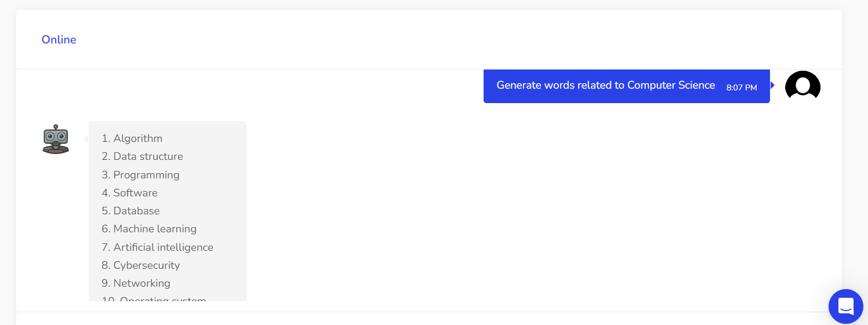Select the "5. Database" list item
The width and height of the screenshot is (868, 325).
pos(131,211)
